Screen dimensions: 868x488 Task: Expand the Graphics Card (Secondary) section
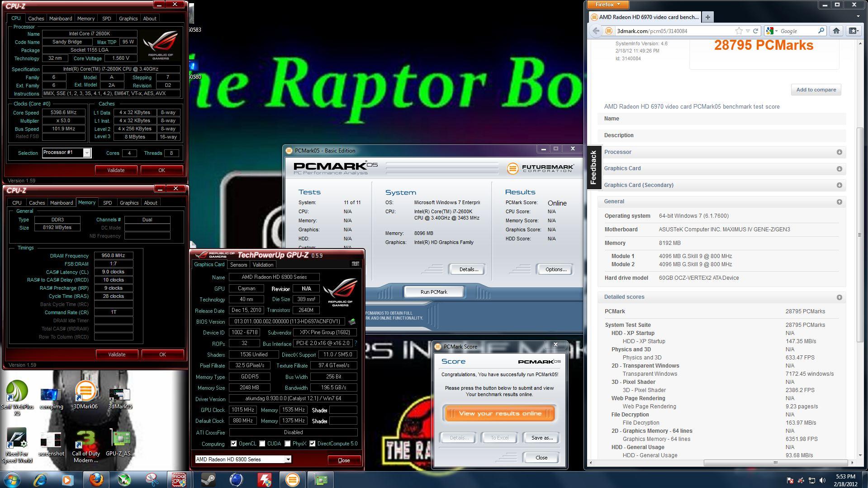click(722, 185)
